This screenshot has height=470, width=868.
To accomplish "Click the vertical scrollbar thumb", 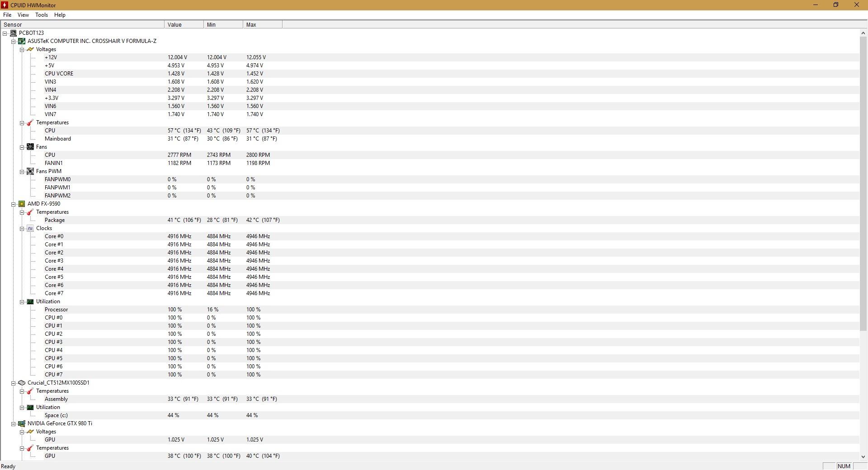I will pyautogui.click(x=863, y=183).
